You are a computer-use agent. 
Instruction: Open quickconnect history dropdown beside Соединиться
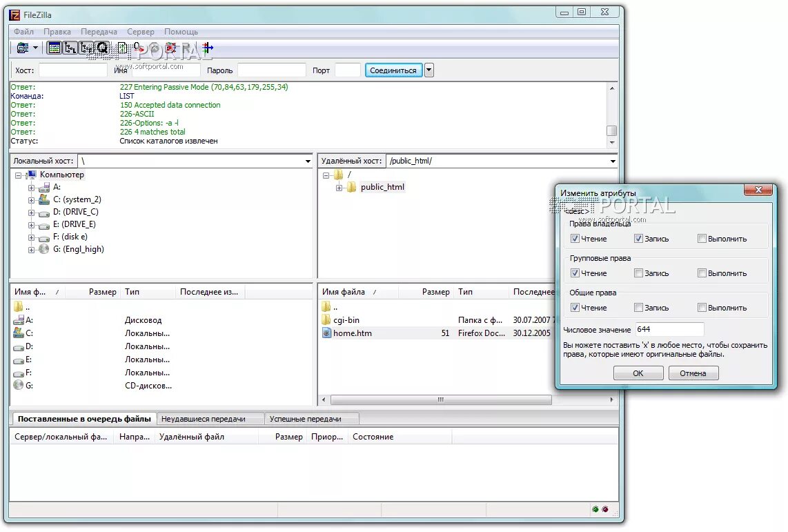pos(429,70)
